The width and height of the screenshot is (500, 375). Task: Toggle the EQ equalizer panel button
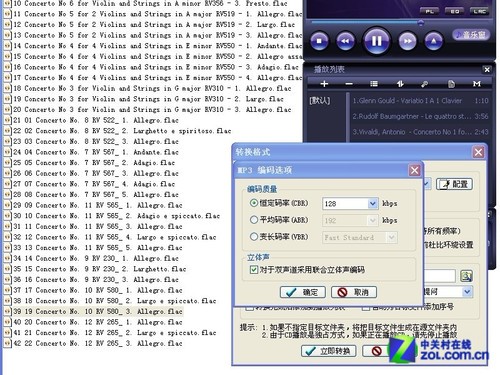455,11
